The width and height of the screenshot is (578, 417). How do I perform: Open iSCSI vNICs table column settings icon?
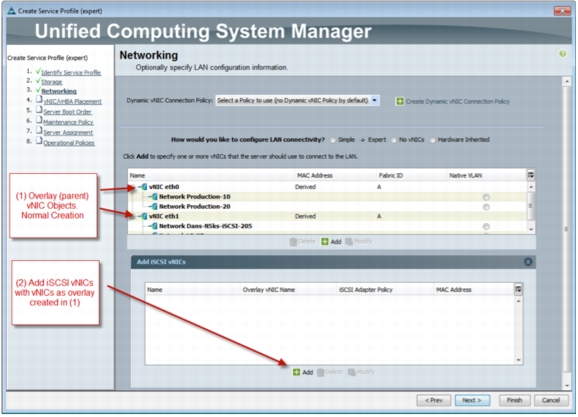tap(518, 289)
